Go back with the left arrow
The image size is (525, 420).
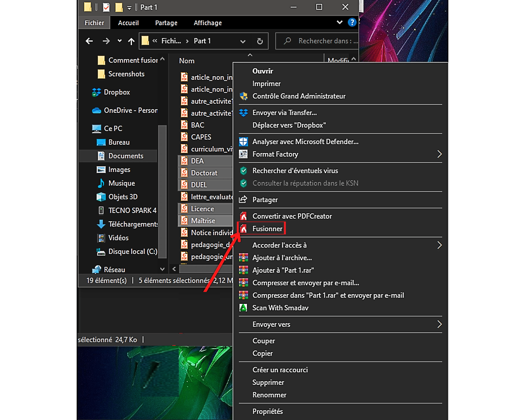89,41
